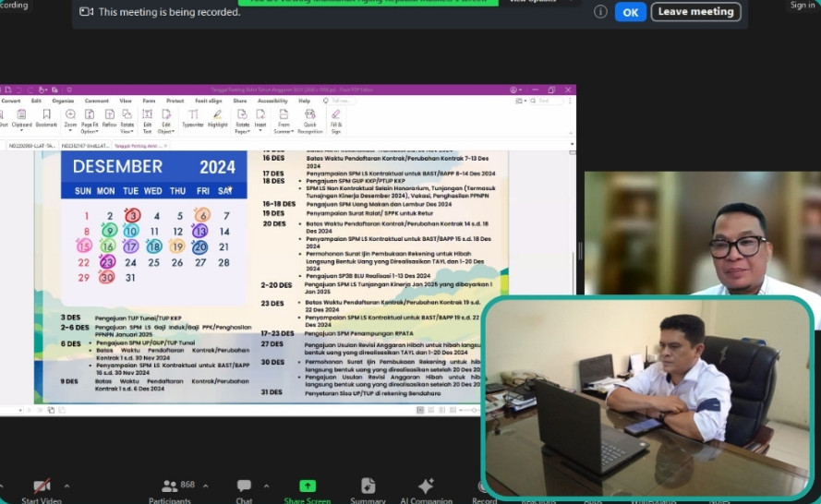
Task: Click the Start Video camera icon
Action: 42,486
